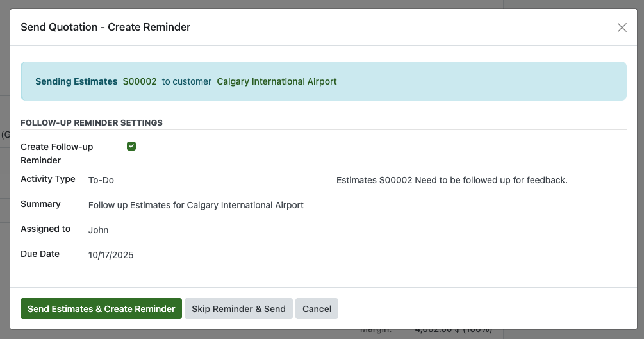Image resolution: width=644 pixels, height=339 pixels.
Task: Choose Skip Reminder & Send
Action: [239, 309]
